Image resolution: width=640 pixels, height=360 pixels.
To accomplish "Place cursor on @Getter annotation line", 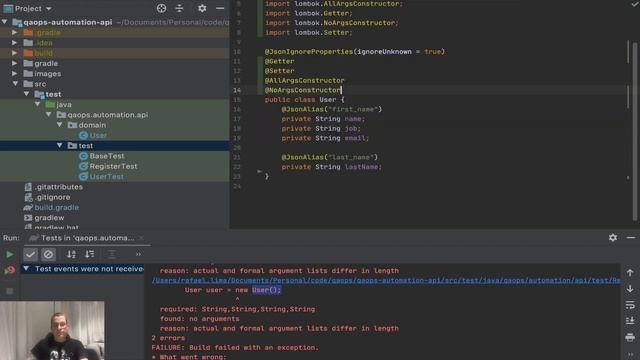I will pyautogui.click(x=280, y=61).
